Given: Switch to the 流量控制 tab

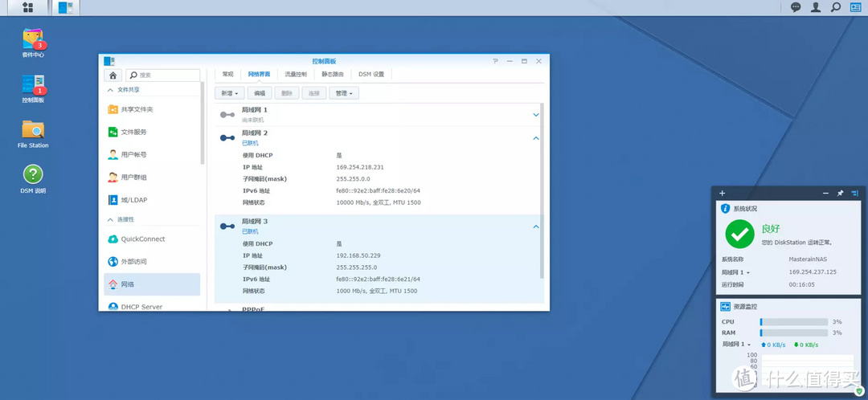Looking at the screenshot, I should pos(296,74).
